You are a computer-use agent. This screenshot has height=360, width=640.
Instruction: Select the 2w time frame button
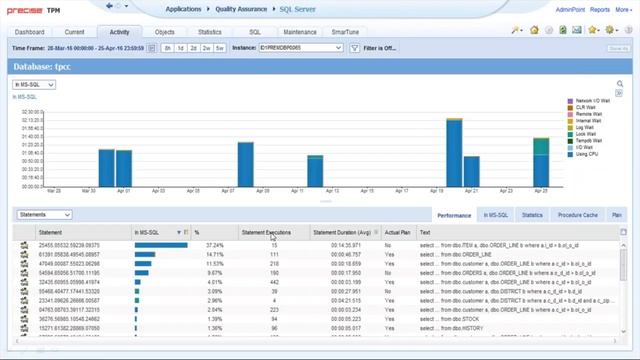[x=207, y=48]
